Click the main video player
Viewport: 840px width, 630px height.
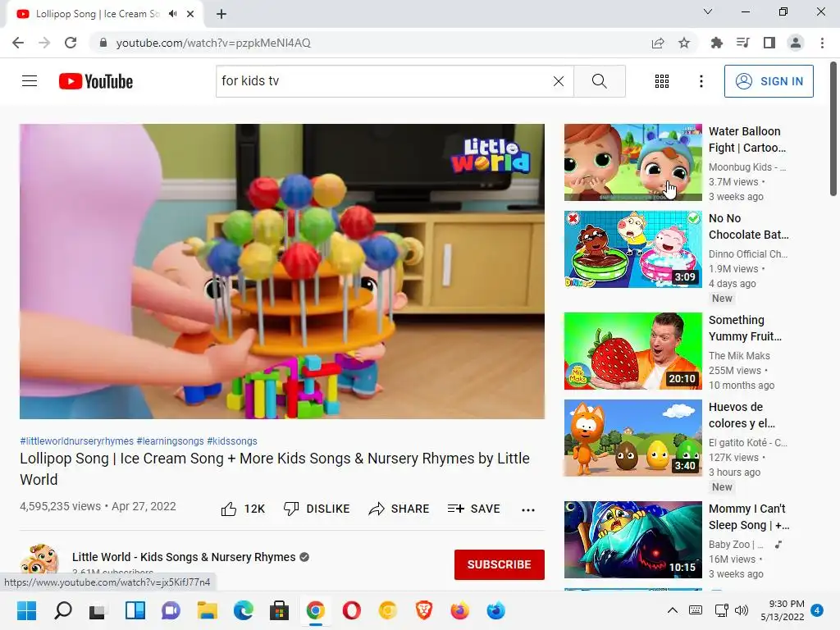(282, 271)
